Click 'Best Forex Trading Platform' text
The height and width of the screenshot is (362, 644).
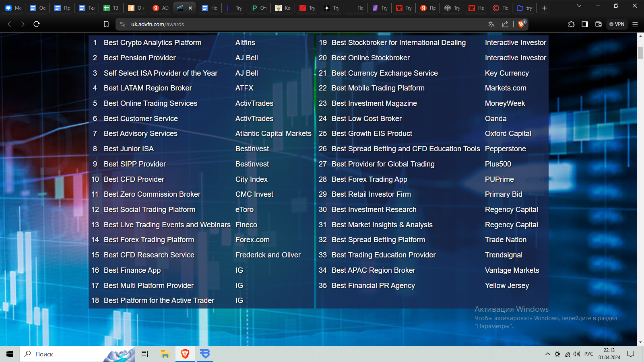click(149, 240)
